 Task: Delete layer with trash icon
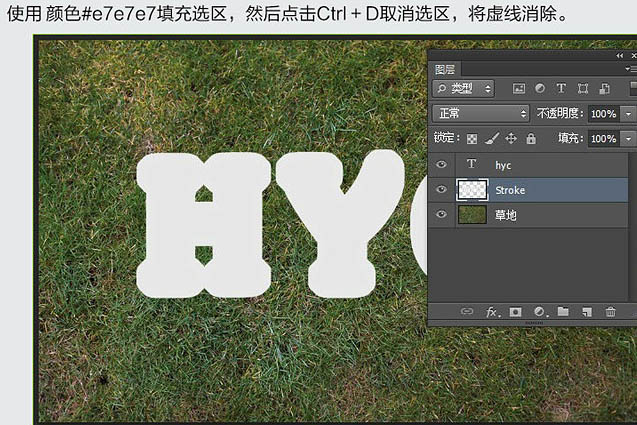[x=611, y=312]
